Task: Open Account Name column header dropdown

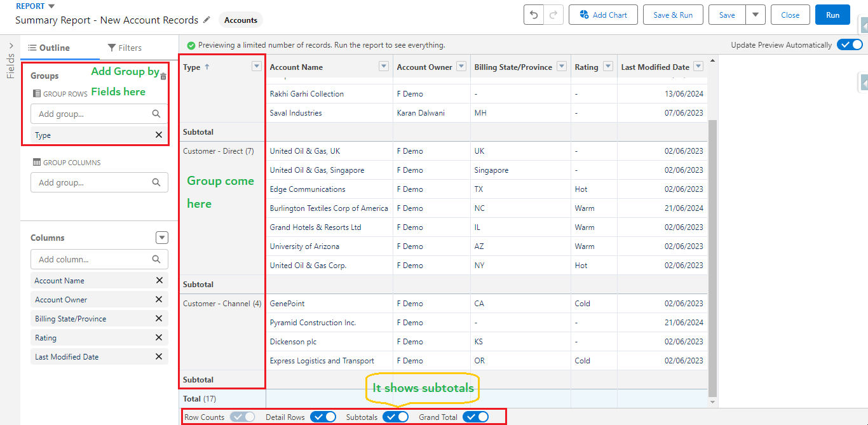Action: (x=383, y=67)
